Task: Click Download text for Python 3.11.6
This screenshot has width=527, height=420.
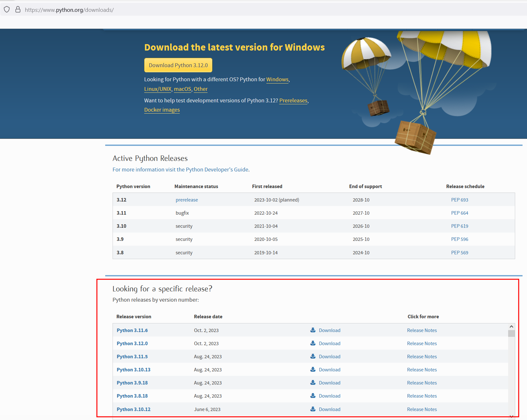Action: pos(329,330)
